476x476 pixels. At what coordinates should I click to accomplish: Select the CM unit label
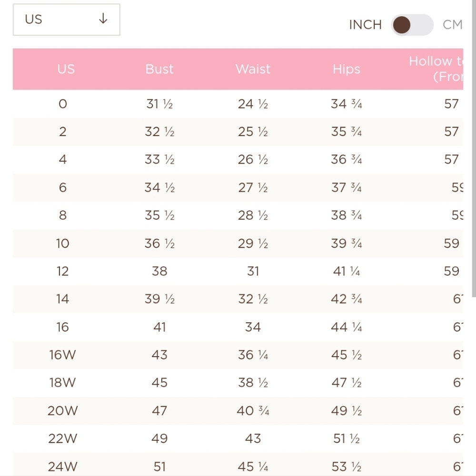click(453, 25)
